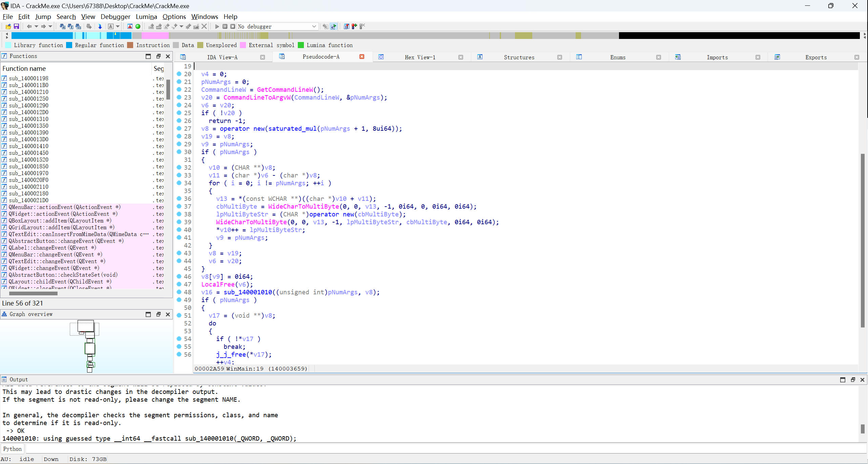This screenshot has height=464, width=868.
Task: Click the create-string 'A' toolbar icon
Action: [x=166, y=26]
